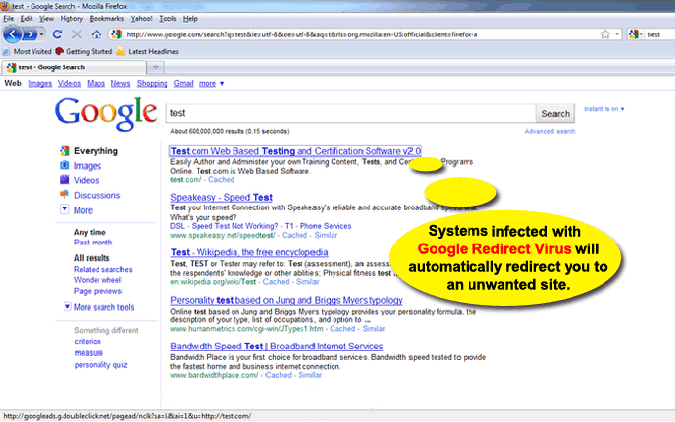Select the test - Google Search tab
Screen dimensions: 675x422
74,67
